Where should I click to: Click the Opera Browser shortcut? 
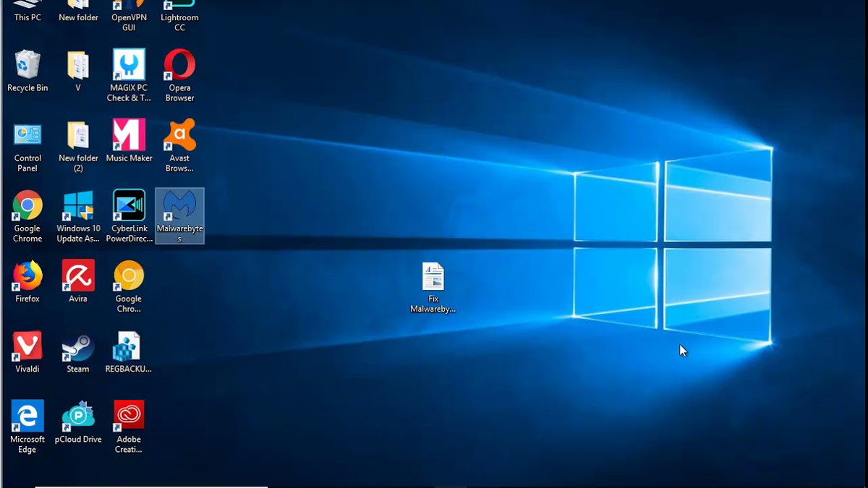pyautogui.click(x=179, y=66)
